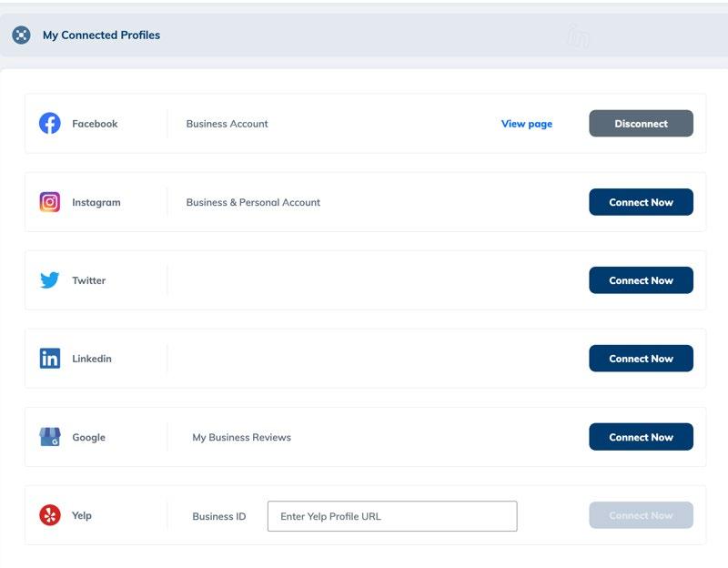Connect the Twitter profile
The height and width of the screenshot is (568, 728).
click(641, 280)
